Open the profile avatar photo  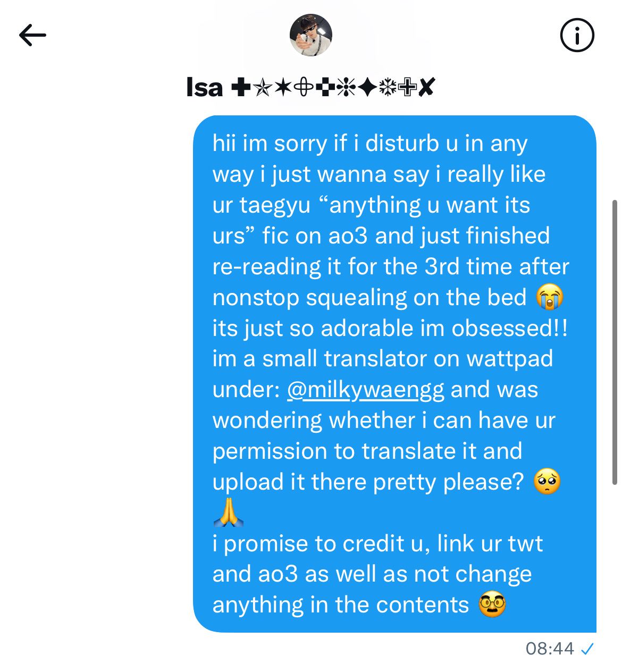coord(310,35)
